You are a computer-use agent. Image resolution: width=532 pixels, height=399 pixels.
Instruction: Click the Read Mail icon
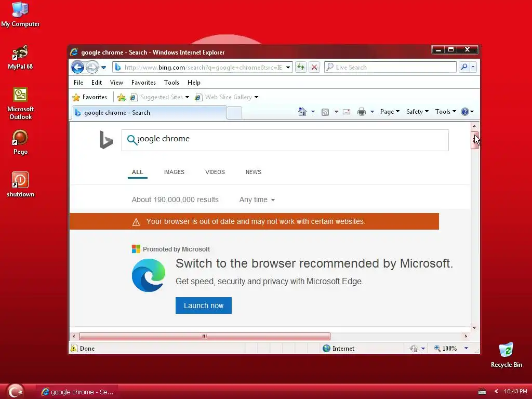coord(347,112)
